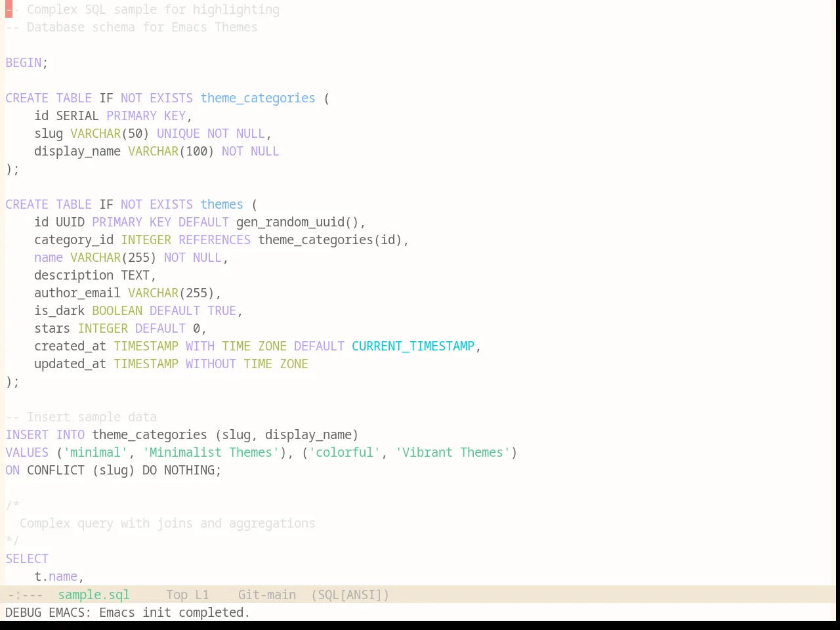Viewport: 840px width, 630px height.
Task: Click VARCHAR(100) in display_name column
Action: (171, 151)
